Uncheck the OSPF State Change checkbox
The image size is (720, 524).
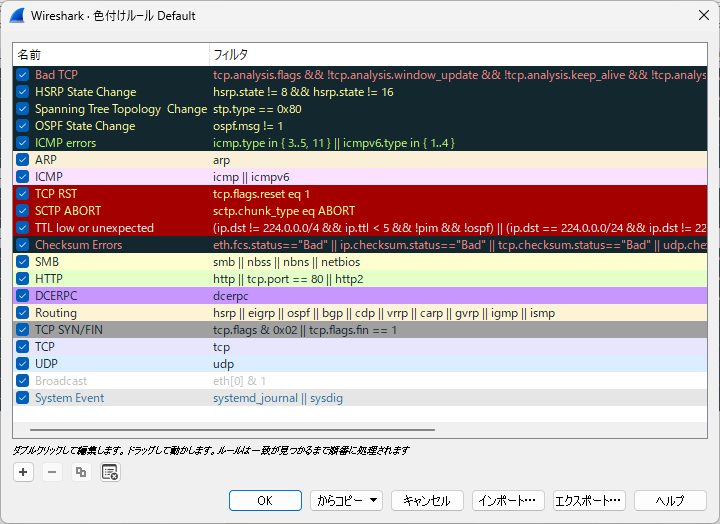22,126
